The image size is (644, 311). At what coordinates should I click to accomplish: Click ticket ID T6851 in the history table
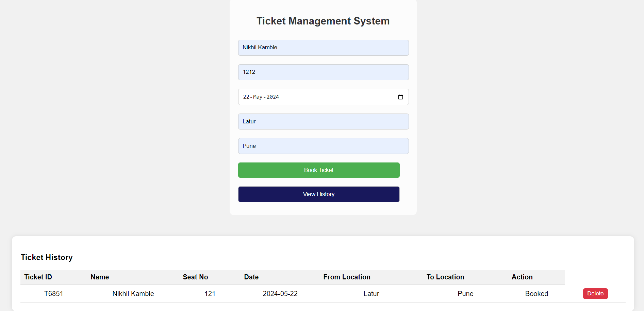click(x=54, y=294)
